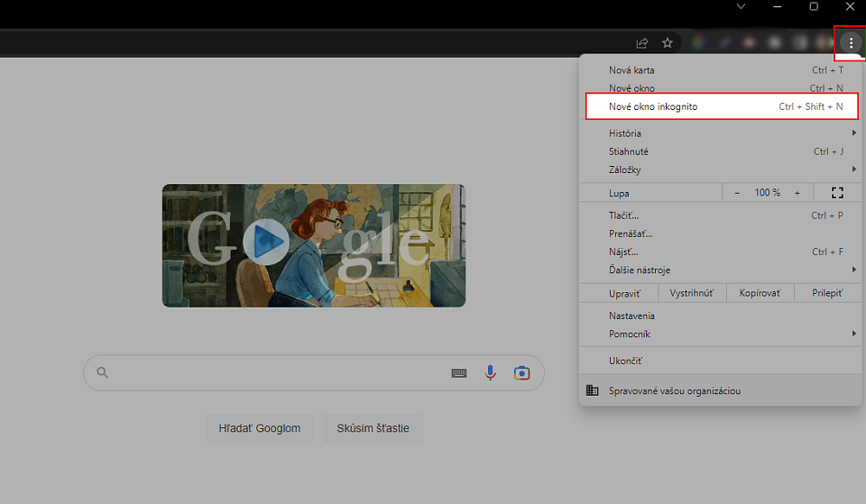Play the Google Doodle video
The width and height of the screenshot is (866, 504).
coord(265,242)
